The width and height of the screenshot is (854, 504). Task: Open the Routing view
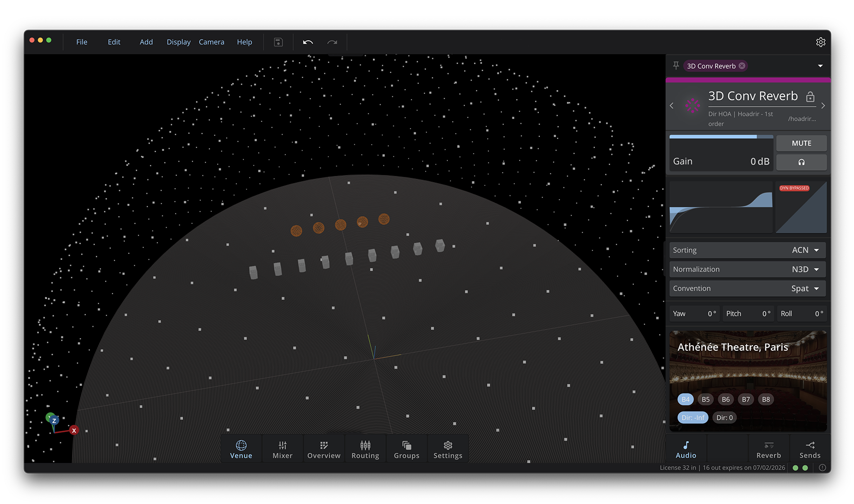[x=365, y=449]
